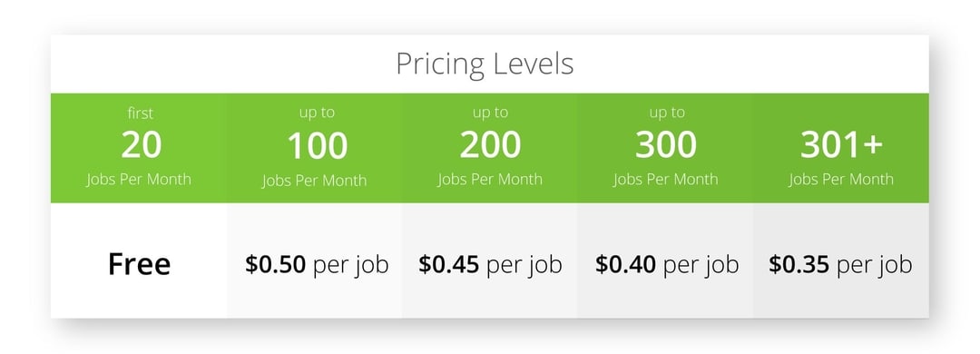
Task: Click the large number 300
Action: (x=666, y=146)
